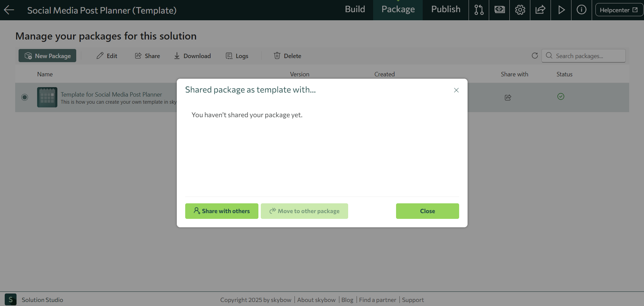This screenshot has width=644, height=306.
Task: Click the monetization icon in header
Action: pos(499,10)
